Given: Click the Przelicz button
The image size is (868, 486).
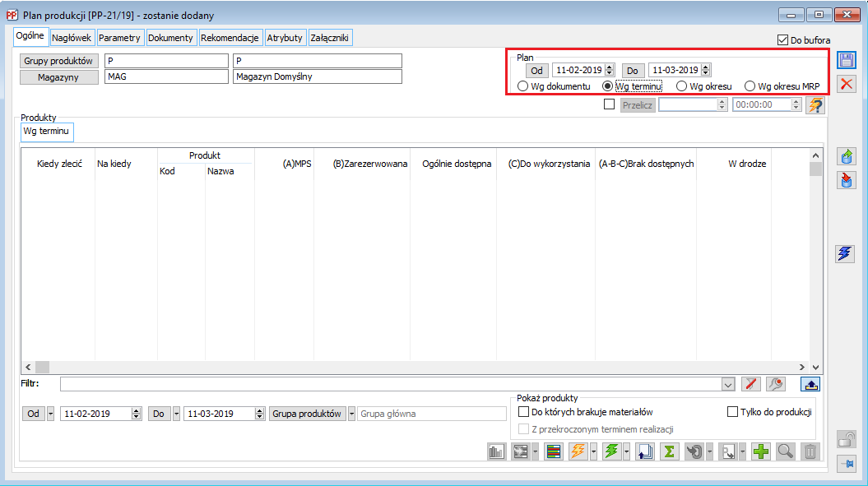Looking at the screenshot, I should [x=638, y=104].
